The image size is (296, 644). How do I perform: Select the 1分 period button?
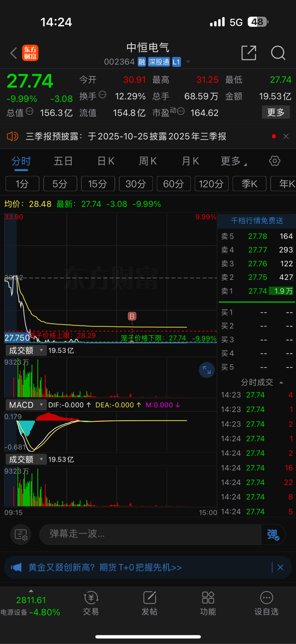[x=22, y=184]
